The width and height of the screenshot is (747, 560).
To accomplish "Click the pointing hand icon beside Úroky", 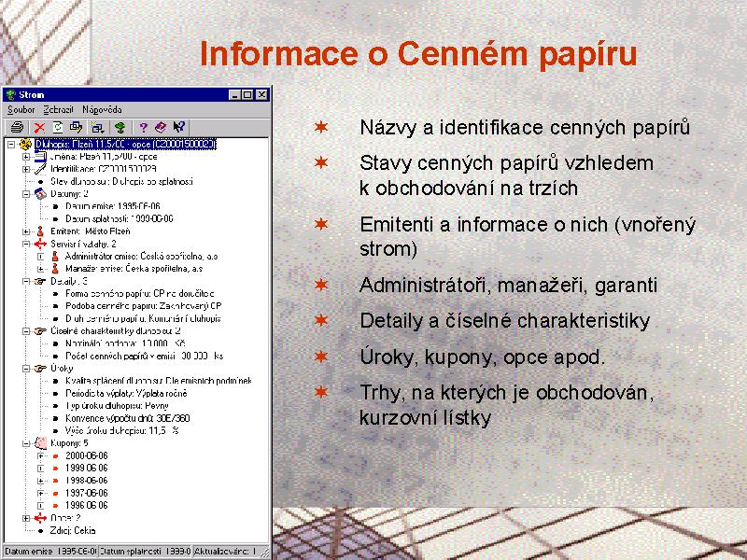I will [x=40, y=368].
